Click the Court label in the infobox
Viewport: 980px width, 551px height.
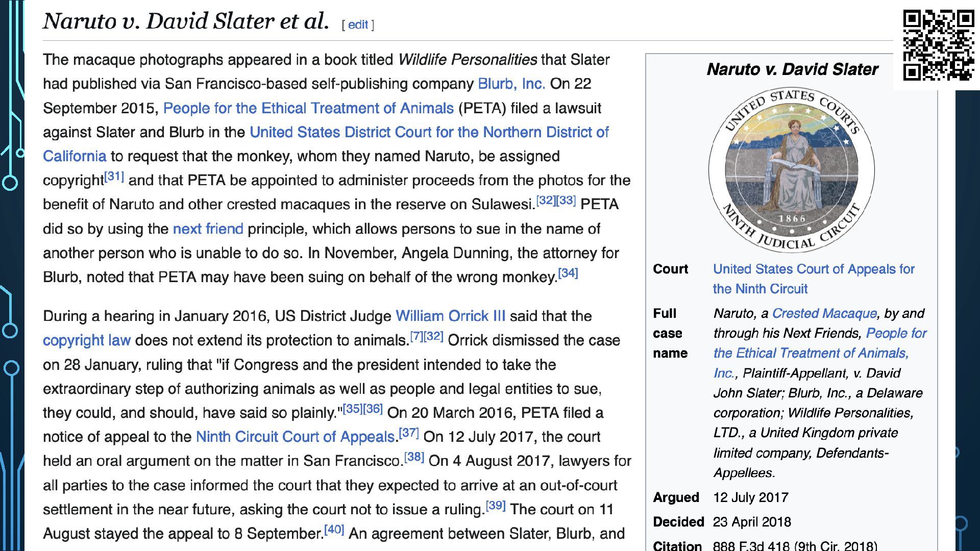click(670, 269)
